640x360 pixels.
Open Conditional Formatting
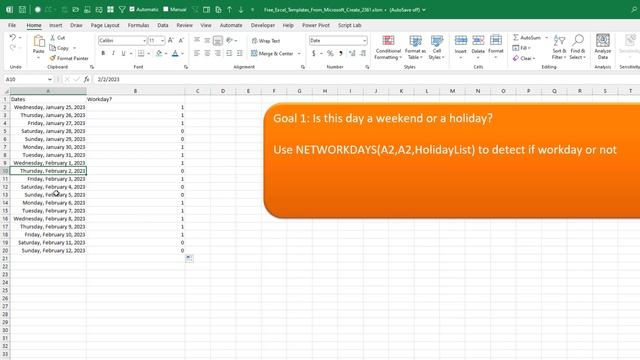(388, 48)
